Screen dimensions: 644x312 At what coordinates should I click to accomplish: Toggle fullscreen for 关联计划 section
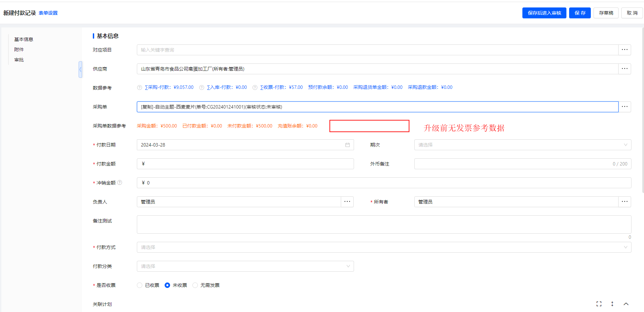click(x=599, y=304)
